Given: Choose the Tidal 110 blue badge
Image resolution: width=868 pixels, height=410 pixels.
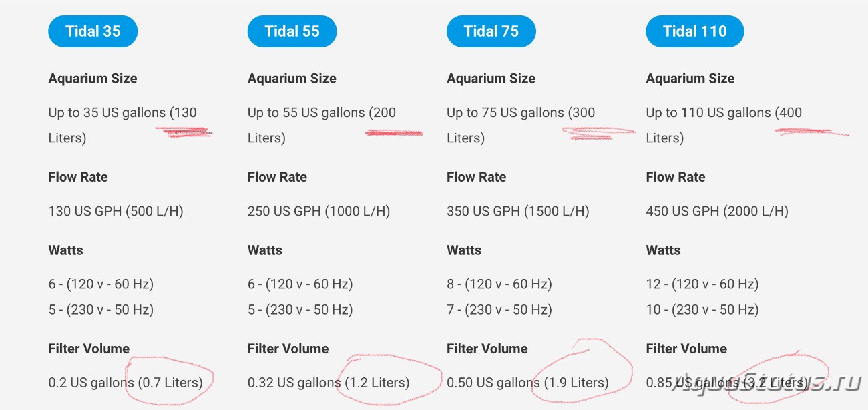Looking at the screenshot, I should pos(695,31).
